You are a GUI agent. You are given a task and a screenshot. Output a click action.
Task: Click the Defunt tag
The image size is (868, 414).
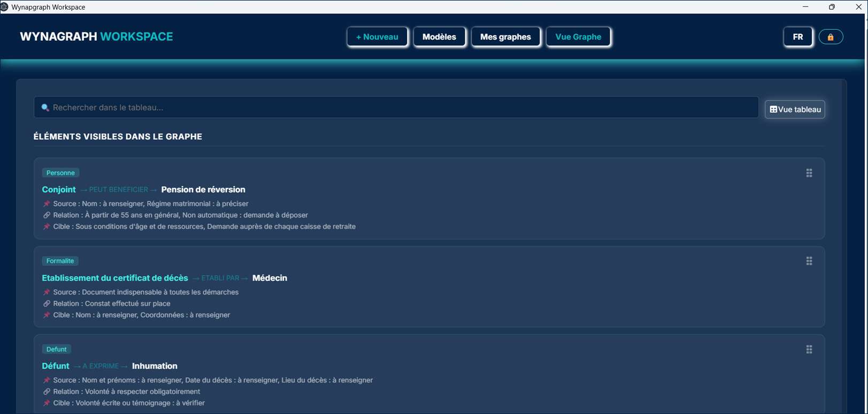coord(56,349)
